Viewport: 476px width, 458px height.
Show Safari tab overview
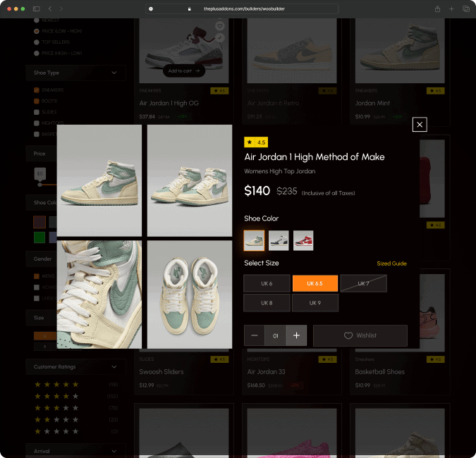point(465,8)
